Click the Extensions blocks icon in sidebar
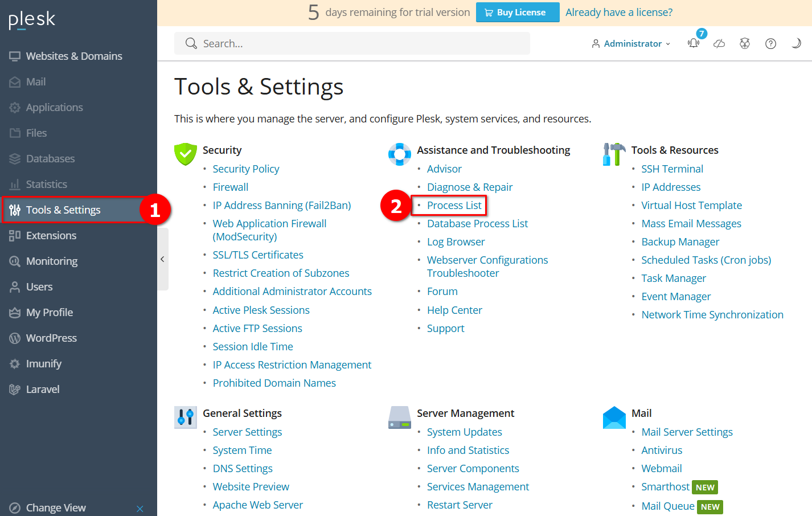The image size is (812, 516). [15, 236]
